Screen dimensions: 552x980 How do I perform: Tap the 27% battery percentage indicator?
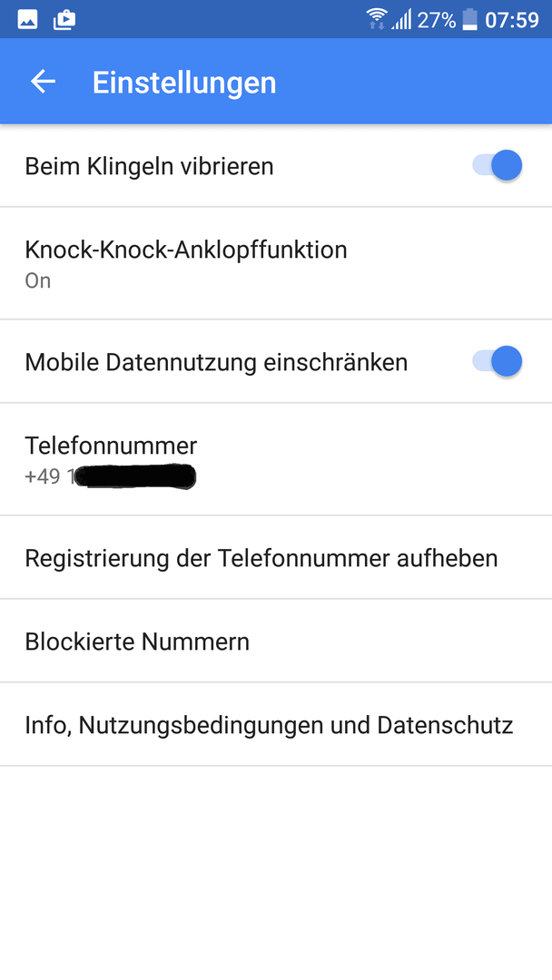coord(437,20)
